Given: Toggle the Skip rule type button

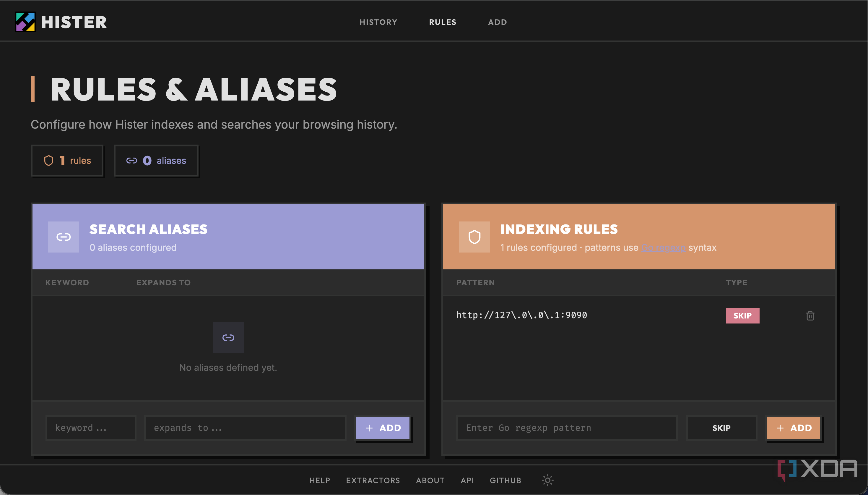Looking at the screenshot, I should click(721, 428).
